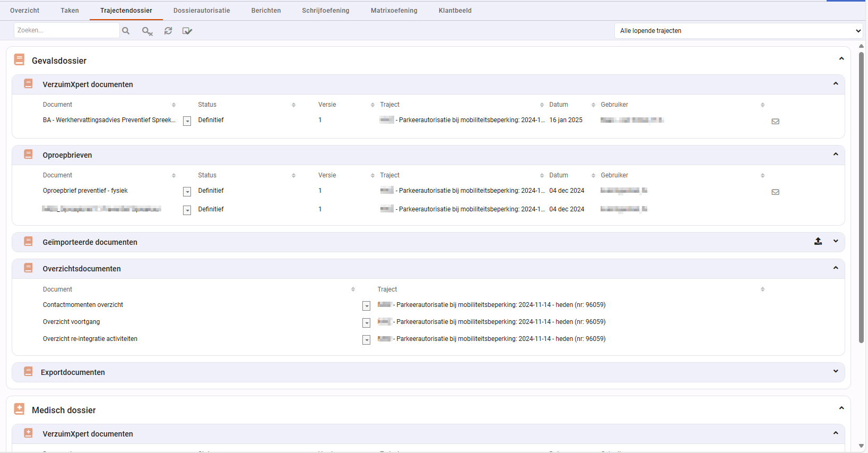Click the scrollbar down arrow
The width and height of the screenshot is (868, 453).
pyautogui.click(x=862, y=446)
